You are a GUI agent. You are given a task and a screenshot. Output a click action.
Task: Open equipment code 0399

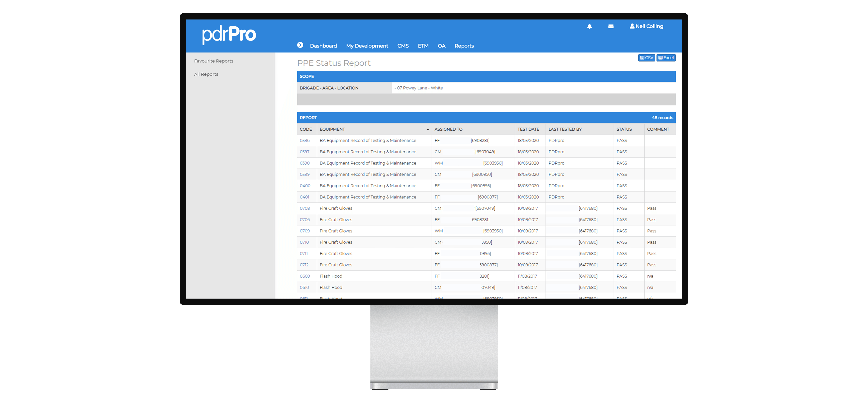click(305, 174)
